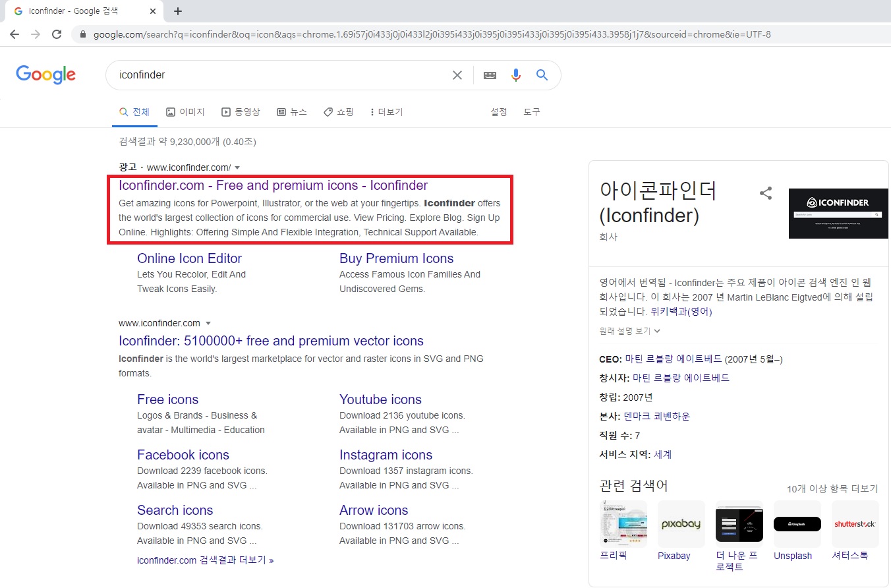
Task: Start voice search with the microphone icon
Action: pyautogui.click(x=516, y=75)
